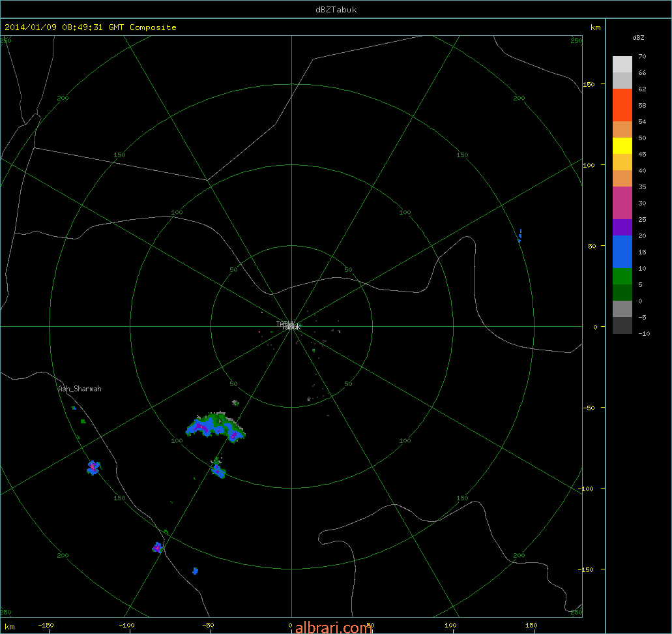Click the yellow km label at top right
This screenshot has width=672, height=634.
[595, 27]
